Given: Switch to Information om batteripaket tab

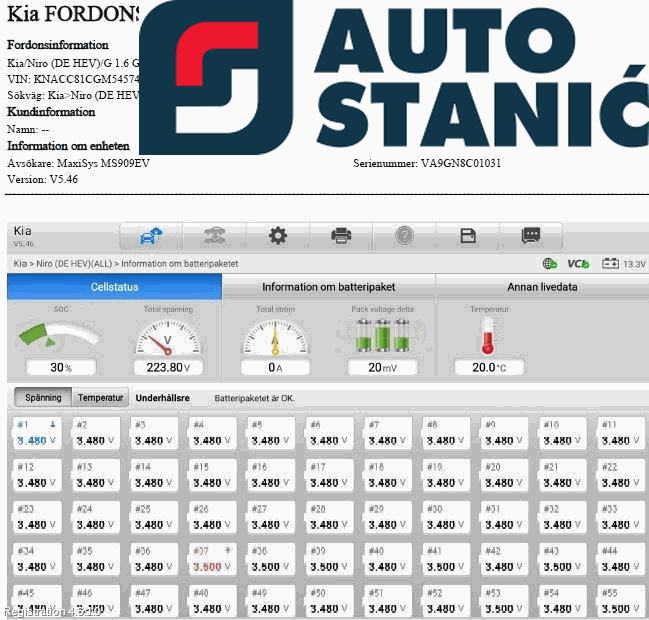Looking at the screenshot, I should [329, 287].
